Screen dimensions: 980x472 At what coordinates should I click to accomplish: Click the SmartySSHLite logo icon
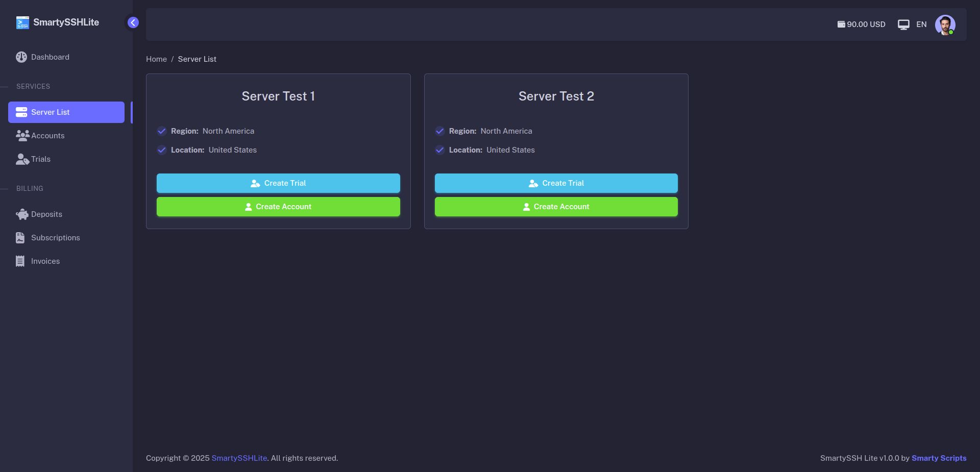22,22
